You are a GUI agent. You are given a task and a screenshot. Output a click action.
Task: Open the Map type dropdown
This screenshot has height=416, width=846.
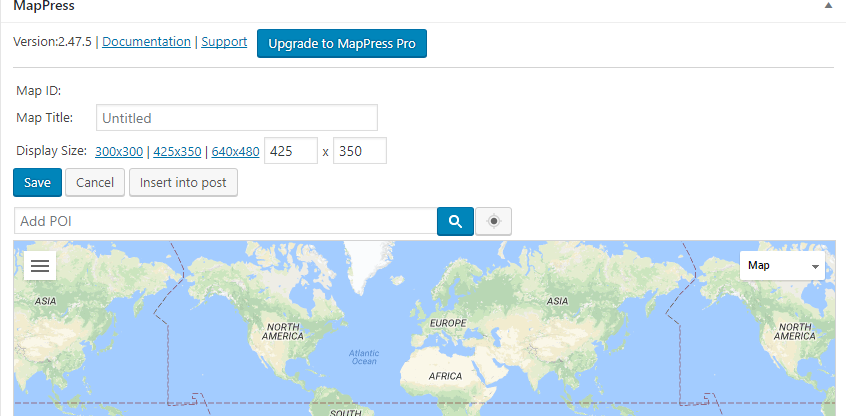[782, 265]
